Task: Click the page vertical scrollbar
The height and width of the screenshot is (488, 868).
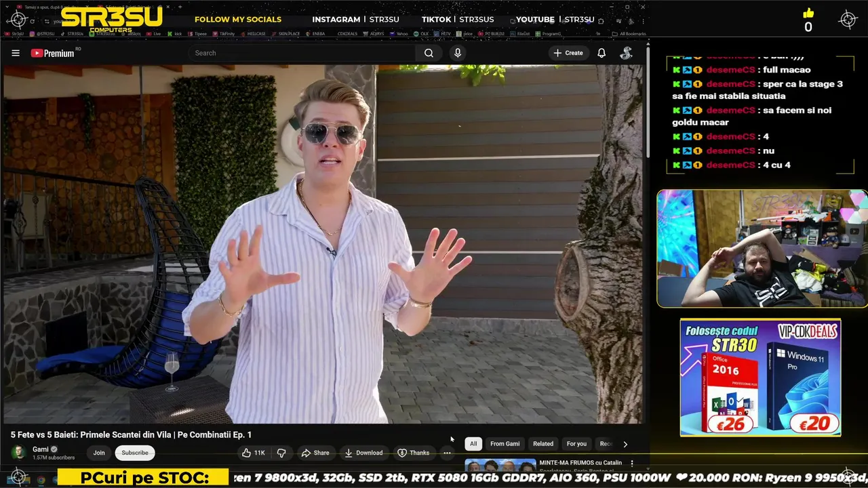Action: 648,102
